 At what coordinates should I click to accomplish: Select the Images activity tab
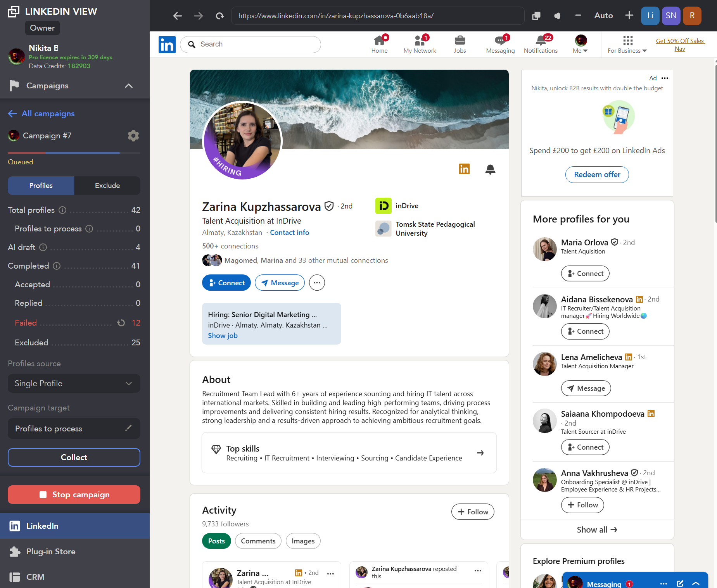click(x=303, y=541)
